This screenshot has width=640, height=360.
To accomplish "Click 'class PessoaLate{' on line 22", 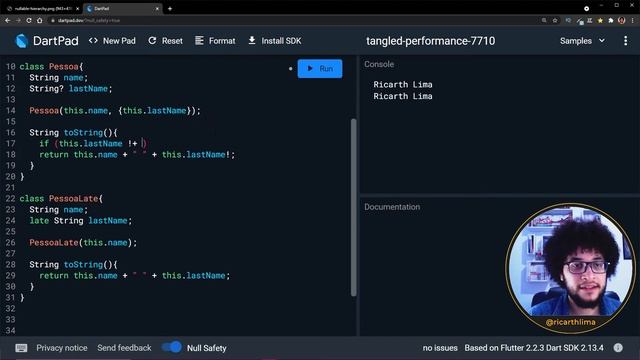I will 61,199.
